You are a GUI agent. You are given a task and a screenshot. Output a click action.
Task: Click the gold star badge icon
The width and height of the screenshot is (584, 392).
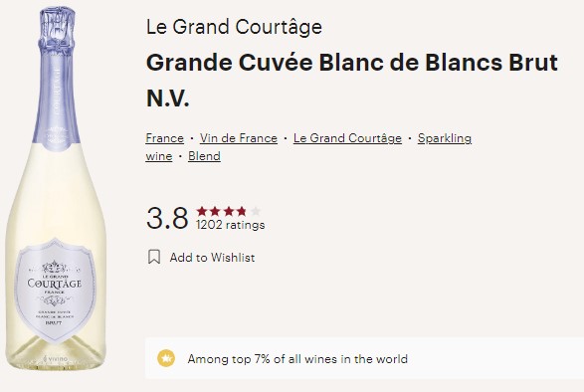166,359
